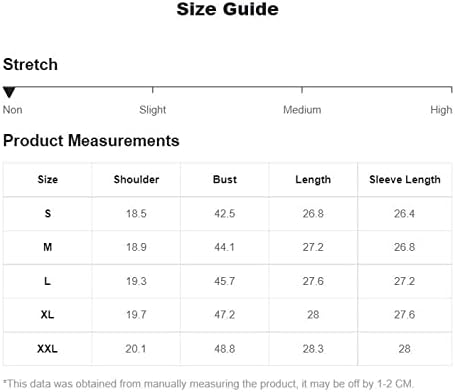Click the Size Guide title
455x392 pixels.
pos(228,9)
